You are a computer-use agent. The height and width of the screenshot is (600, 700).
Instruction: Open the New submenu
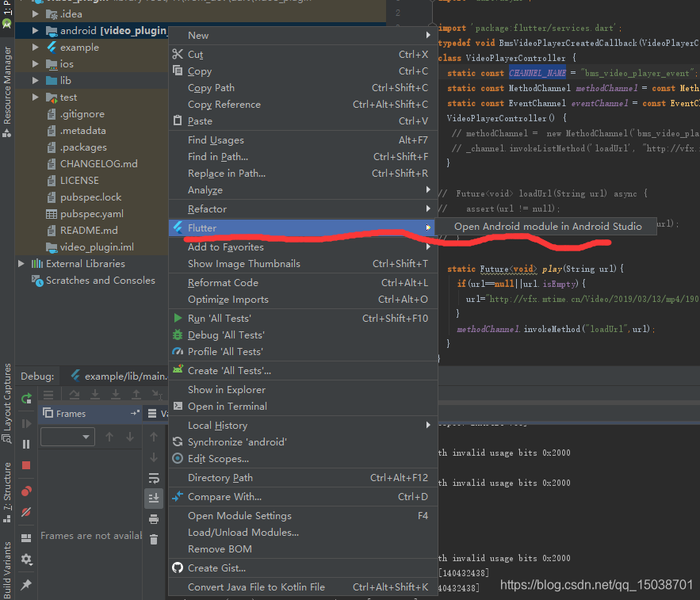(x=303, y=35)
